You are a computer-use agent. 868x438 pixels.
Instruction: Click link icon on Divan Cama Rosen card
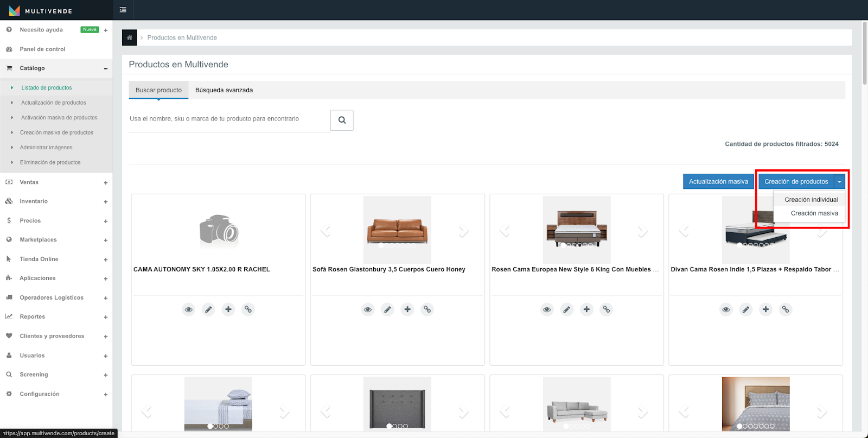786,309
